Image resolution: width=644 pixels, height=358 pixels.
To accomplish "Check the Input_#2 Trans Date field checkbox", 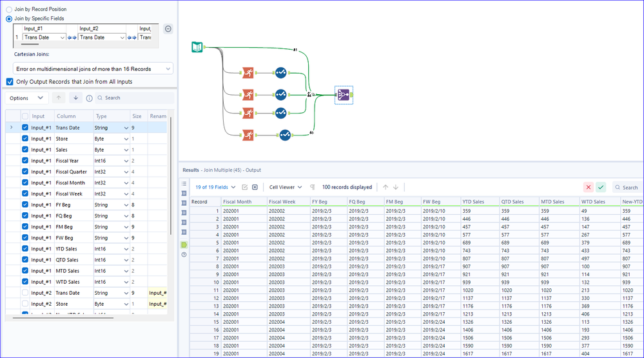I will click(x=25, y=293).
